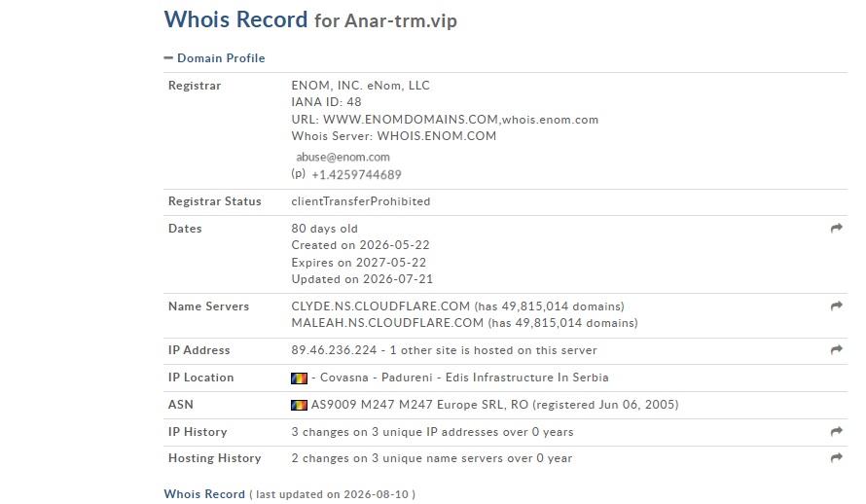Click the clientTransferProhibited status text
This screenshot has width=866, height=504.
pos(361,201)
